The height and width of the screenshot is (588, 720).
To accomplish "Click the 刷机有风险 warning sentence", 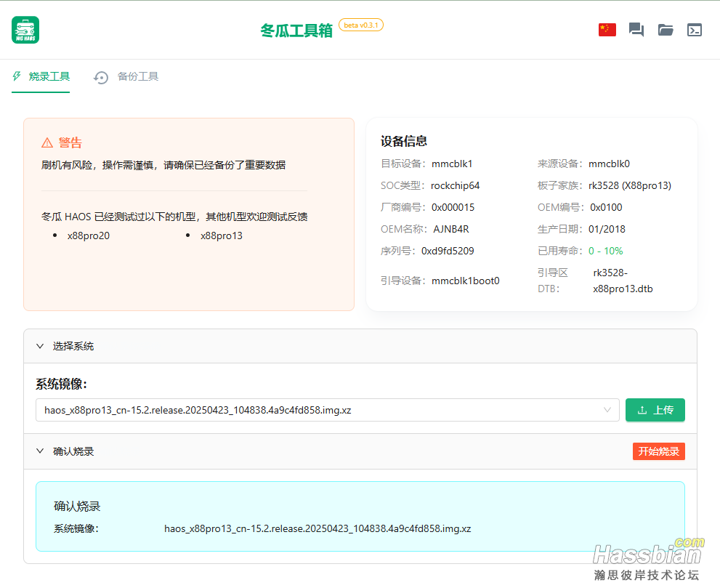I will 163,165.
